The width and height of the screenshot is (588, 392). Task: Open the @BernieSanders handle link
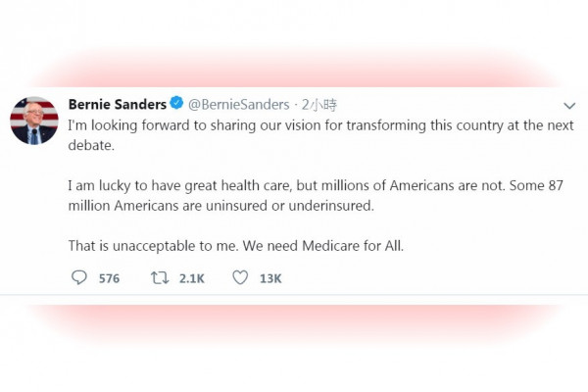[x=238, y=103]
